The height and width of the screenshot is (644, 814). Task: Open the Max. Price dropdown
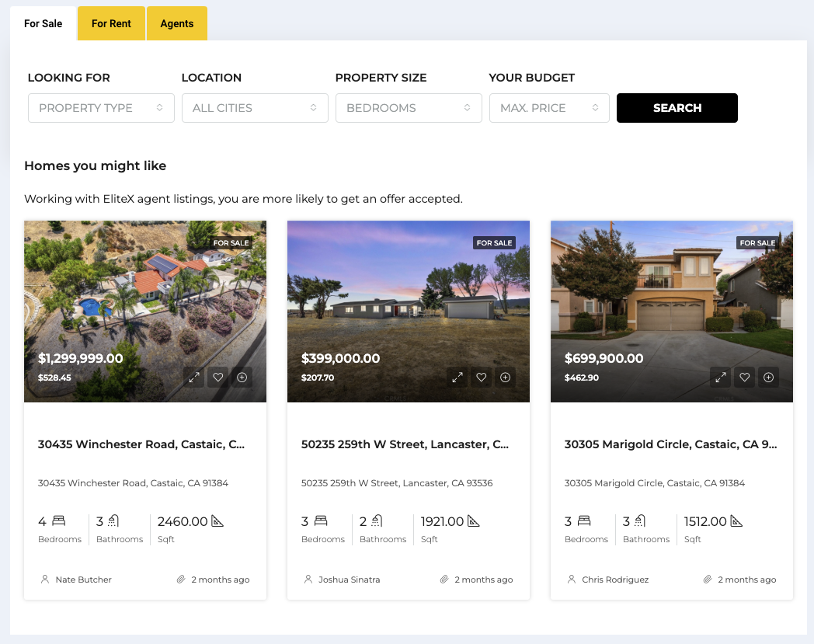[549, 108]
